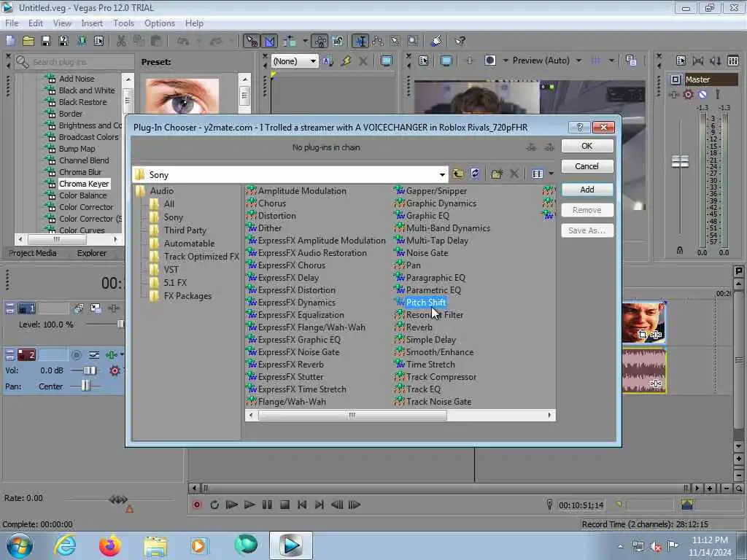Select the Third Party folder
The height and width of the screenshot is (560, 747).
(185, 230)
